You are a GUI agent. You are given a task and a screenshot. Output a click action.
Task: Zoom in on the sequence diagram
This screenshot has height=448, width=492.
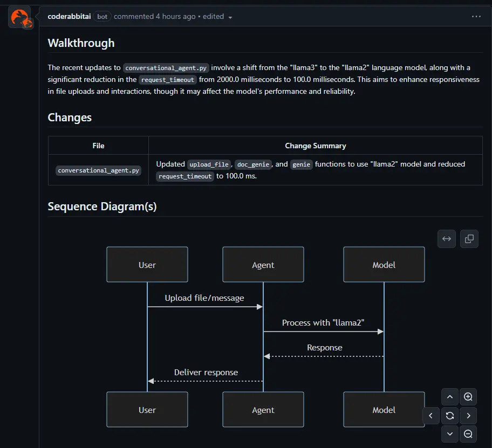pyautogui.click(x=468, y=396)
